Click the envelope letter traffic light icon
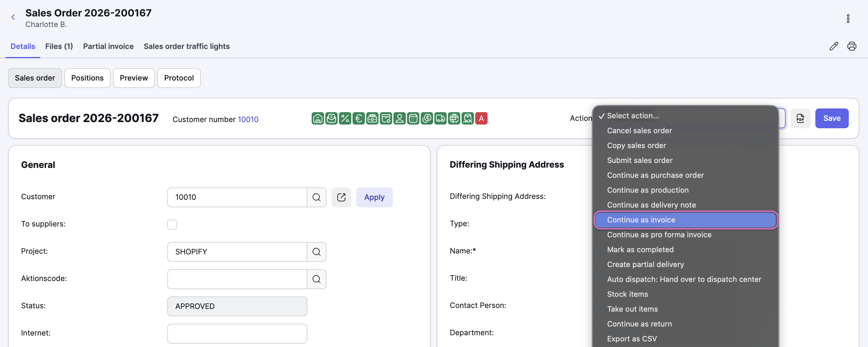This screenshot has width=868, height=347. 331,118
